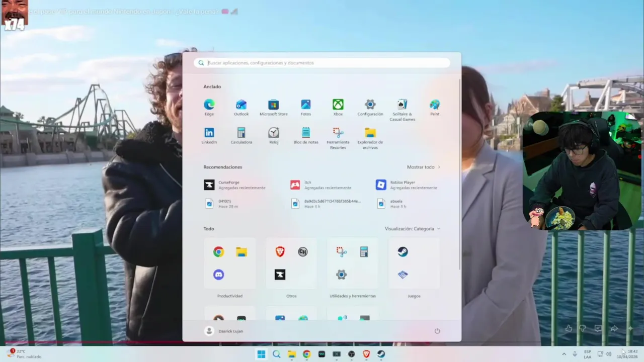The image size is (644, 362).
Task: Click the taskbar search magnifier
Action: coord(276,354)
